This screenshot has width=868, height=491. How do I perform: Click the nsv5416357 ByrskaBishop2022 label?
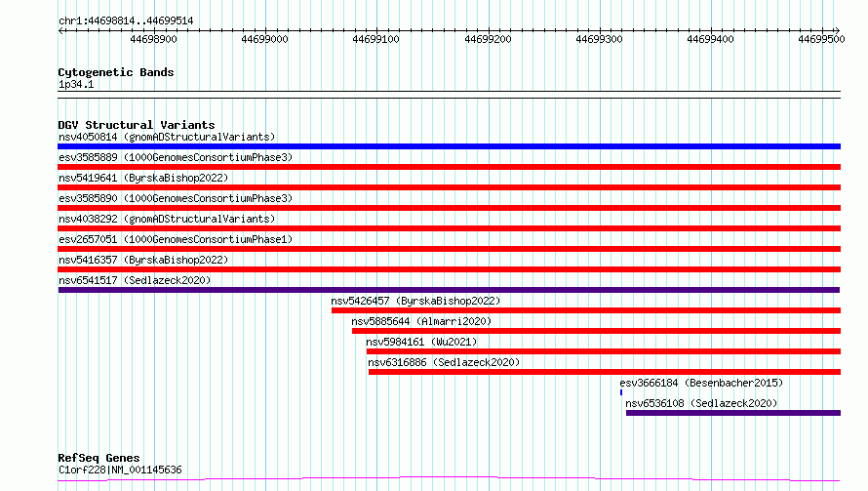[x=143, y=260]
